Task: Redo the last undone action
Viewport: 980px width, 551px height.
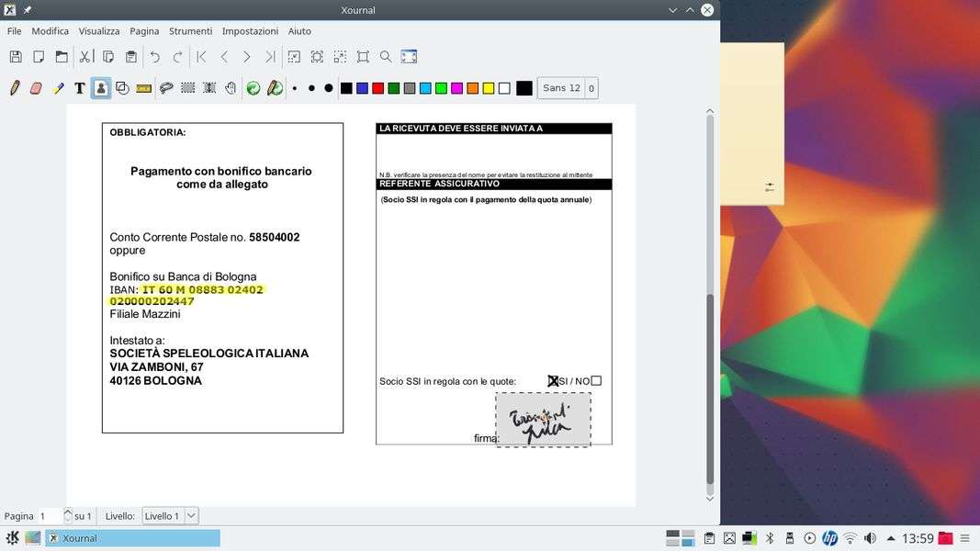Action: pyautogui.click(x=177, y=57)
